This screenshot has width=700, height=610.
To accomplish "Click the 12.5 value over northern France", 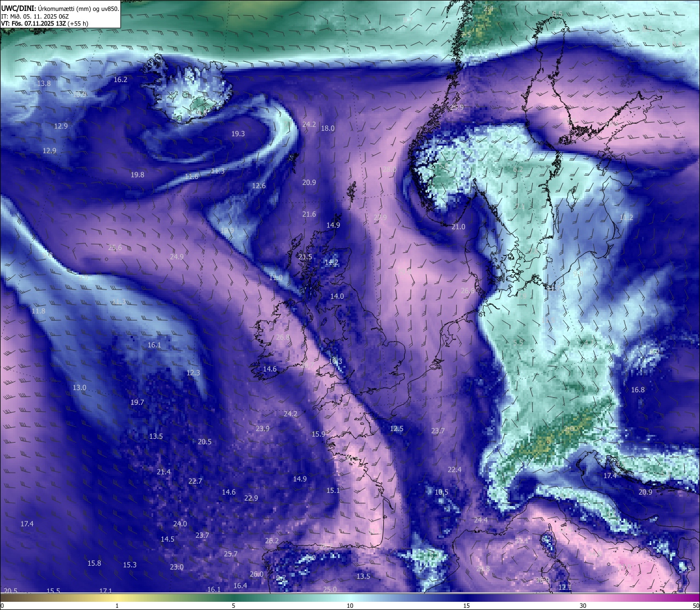I will (396, 428).
